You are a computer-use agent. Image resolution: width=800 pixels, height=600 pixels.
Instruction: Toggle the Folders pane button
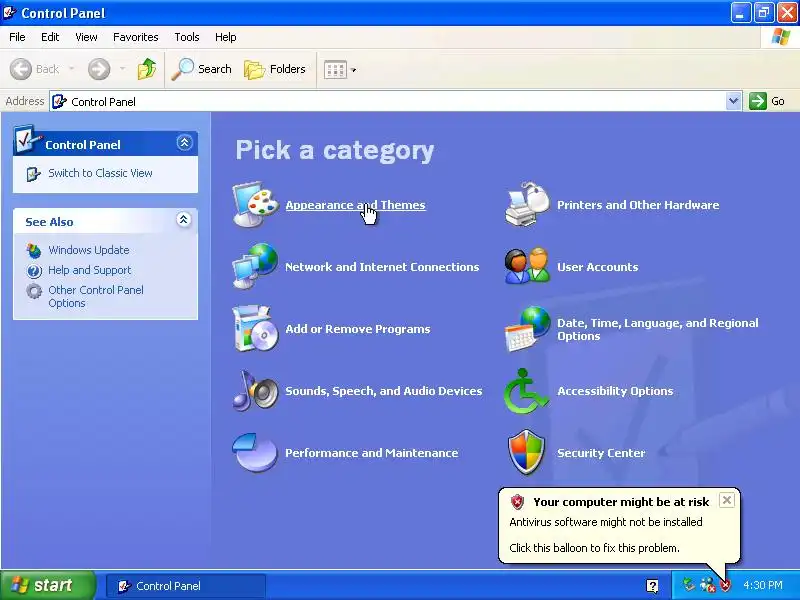coord(275,69)
